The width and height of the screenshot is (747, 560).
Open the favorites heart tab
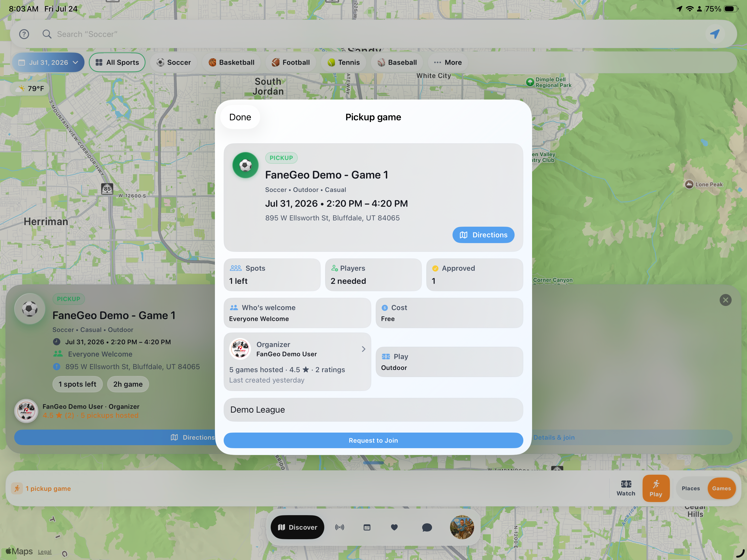point(394,527)
